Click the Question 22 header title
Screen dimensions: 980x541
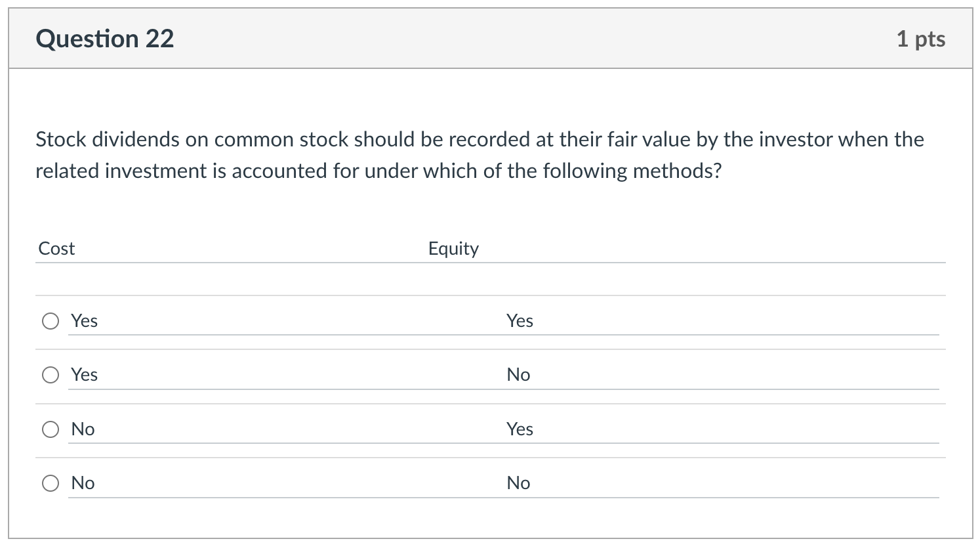click(x=105, y=38)
